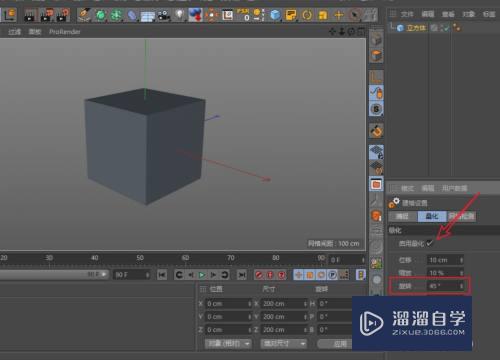The image size is (500, 360).
Task: Click the blue cube primitive icon
Action: pyautogui.click(x=275, y=15)
